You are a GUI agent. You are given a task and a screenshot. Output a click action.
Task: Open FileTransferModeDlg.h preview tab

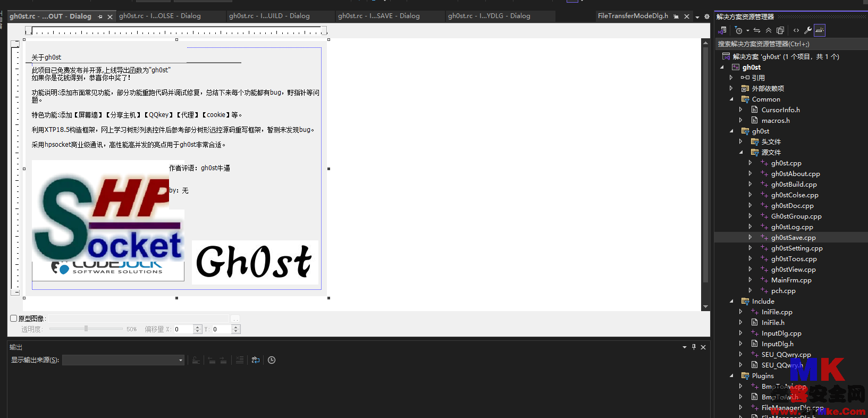point(633,16)
